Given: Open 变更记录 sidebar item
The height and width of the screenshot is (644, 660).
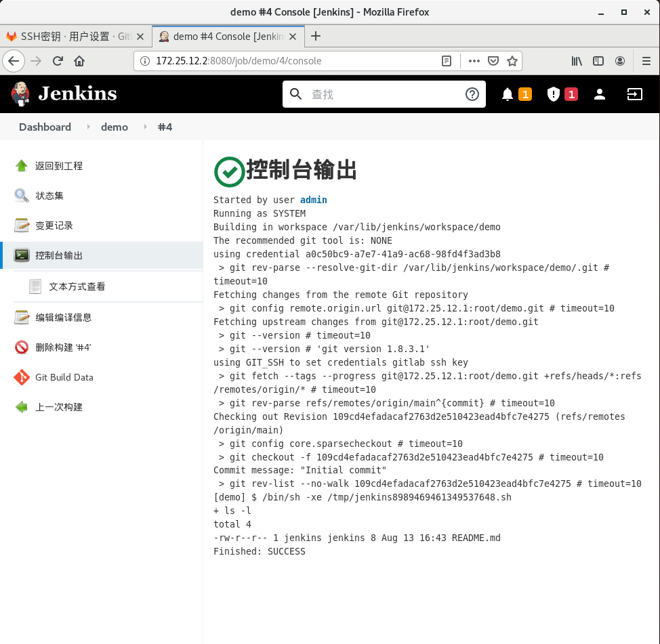Looking at the screenshot, I should point(54,226).
